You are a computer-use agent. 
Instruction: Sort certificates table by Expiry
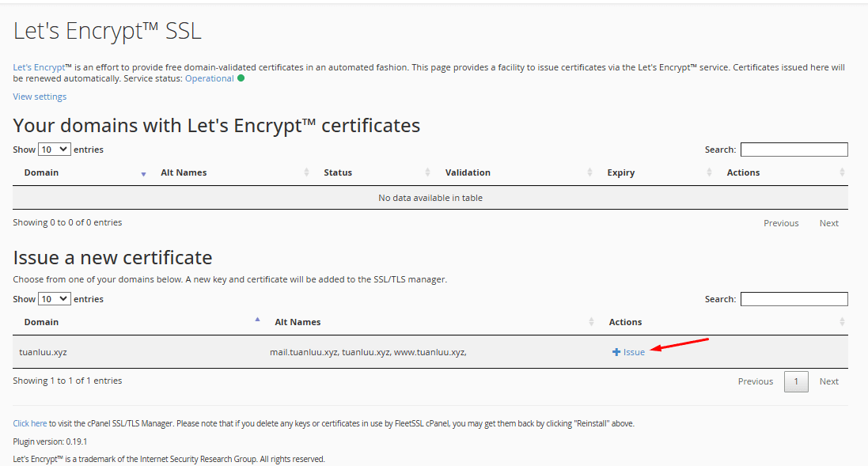[x=620, y=172]
